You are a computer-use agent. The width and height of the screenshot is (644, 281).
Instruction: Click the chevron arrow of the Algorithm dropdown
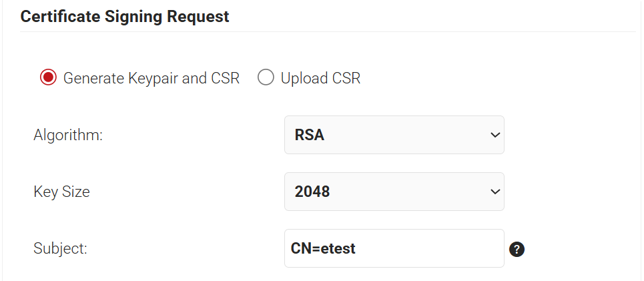495,135
